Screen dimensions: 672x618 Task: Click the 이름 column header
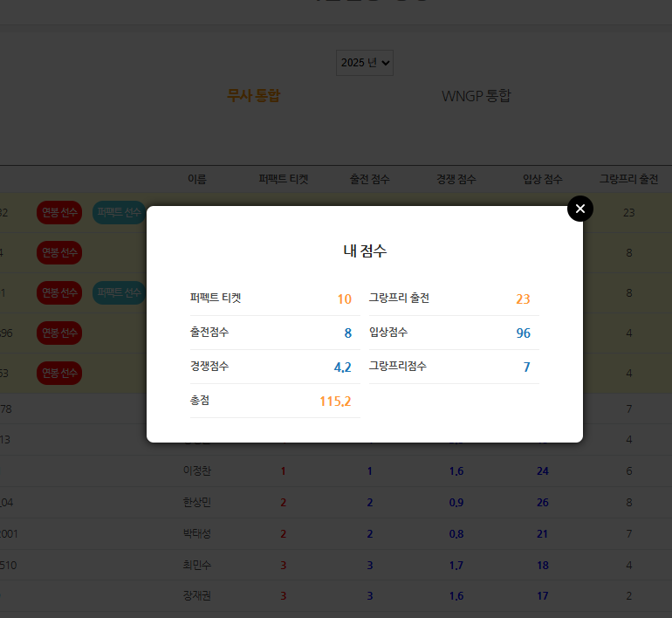(x=197, y=179)
